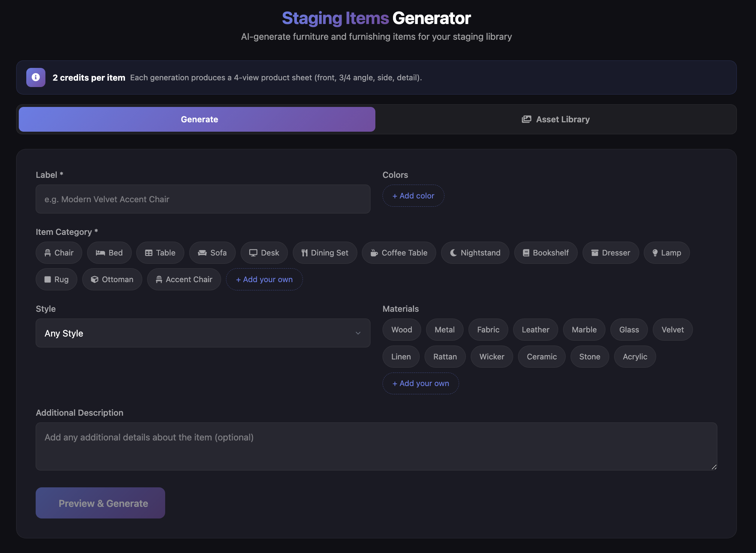Screen dimensions: 756x553
Task: Enable the Velvet material
Action: 672,329
